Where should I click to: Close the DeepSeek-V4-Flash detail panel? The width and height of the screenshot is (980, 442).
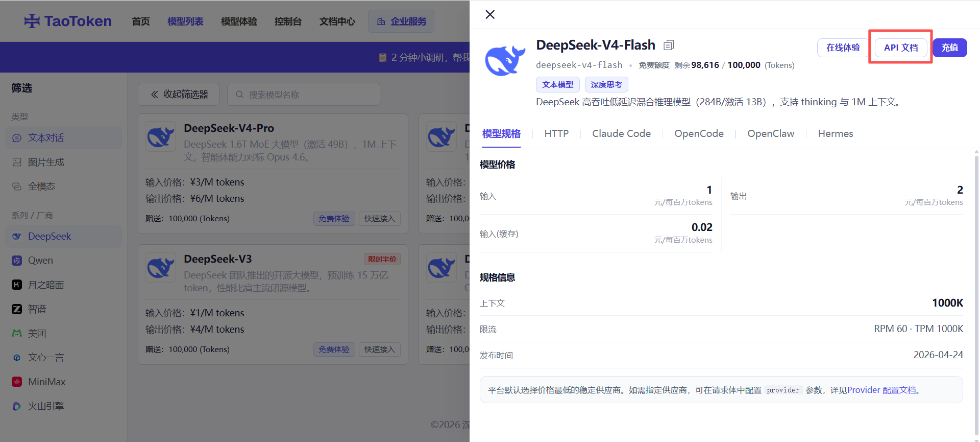490,14
